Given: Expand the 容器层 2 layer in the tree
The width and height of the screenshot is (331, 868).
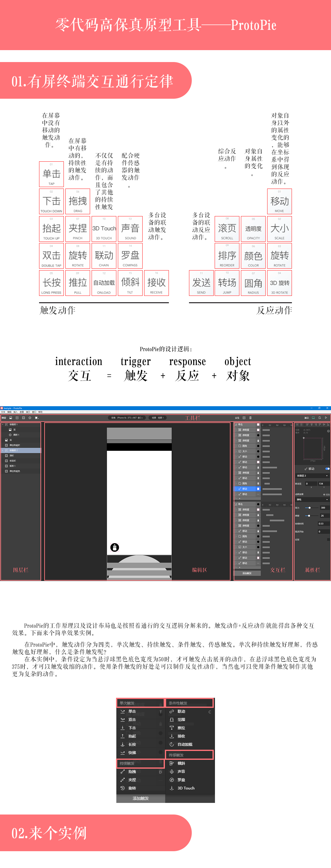Looking at the screenshot, I should point(2,450).
